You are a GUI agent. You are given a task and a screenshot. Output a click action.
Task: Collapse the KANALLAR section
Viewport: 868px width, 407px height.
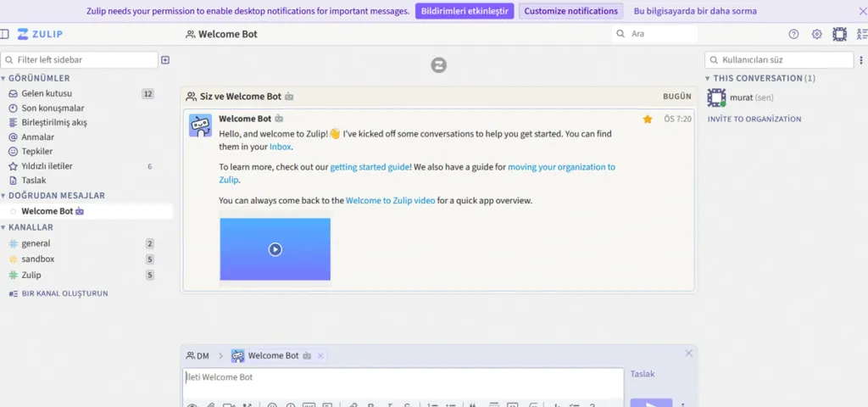[4, 227]
